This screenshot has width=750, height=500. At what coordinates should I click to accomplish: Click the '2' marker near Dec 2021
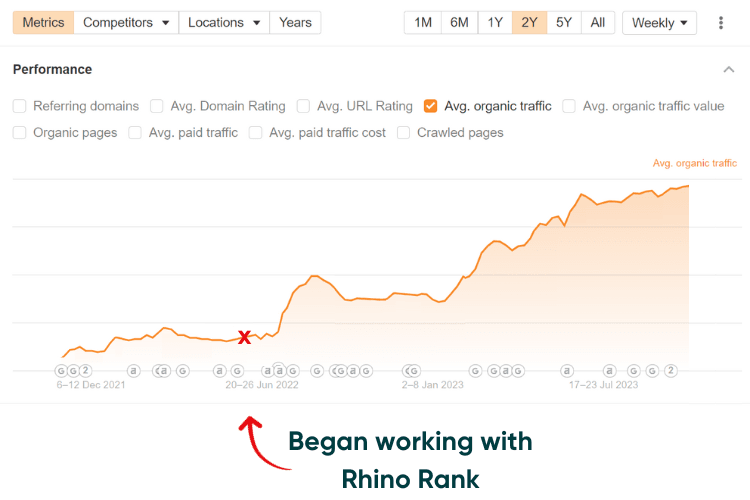(85, 371)
